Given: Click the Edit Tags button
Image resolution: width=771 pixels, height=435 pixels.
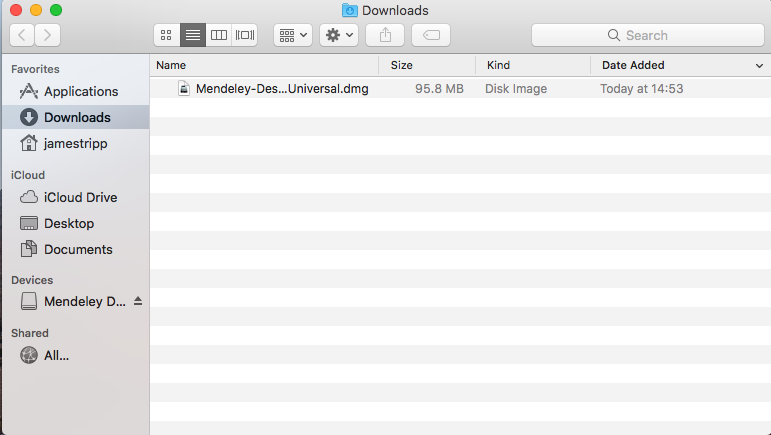Looking at the screenshot, I should (431, 35).
